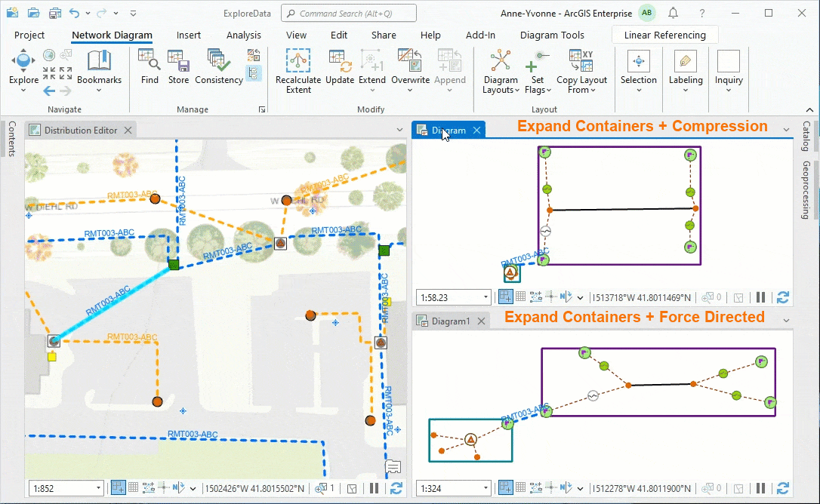The width and height of the screenshot is (820, 504).
Task: Click the Command Search box
Action: [x=348, y=14]
